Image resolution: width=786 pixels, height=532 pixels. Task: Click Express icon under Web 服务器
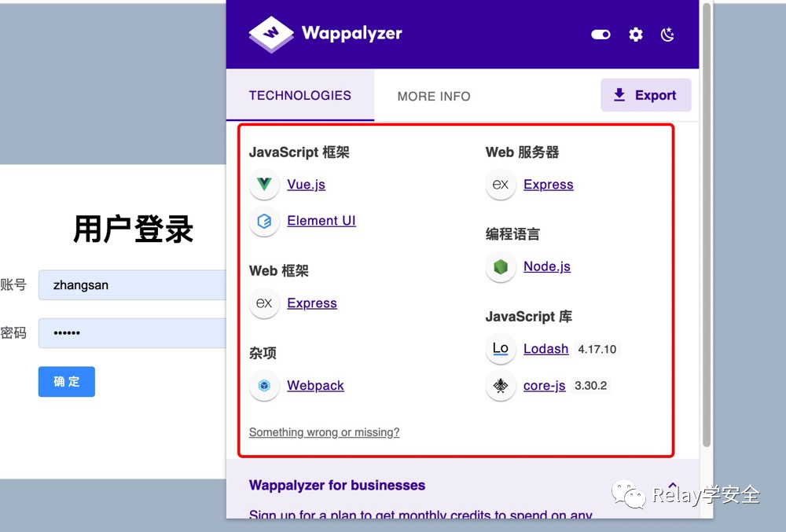click(500, 185)
